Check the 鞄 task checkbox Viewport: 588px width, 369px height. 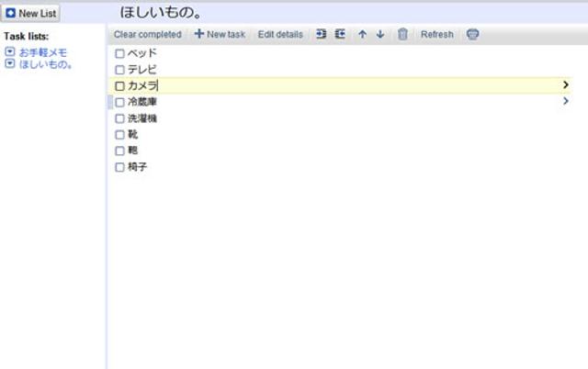[x=119, y=151]
